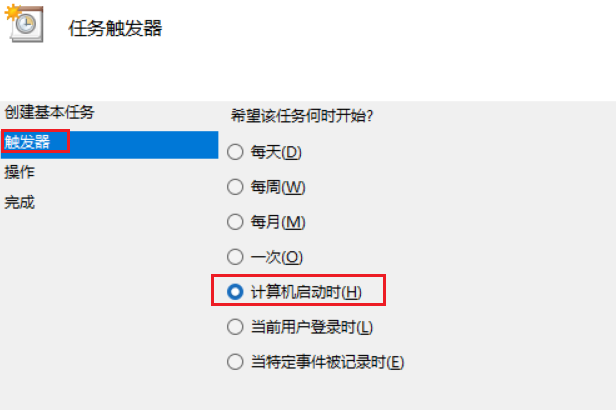Enable the 一次(O) radio button circle
The height and width of the screenshot is (410, 616).
pyautogui.click(x=235, y=257)
